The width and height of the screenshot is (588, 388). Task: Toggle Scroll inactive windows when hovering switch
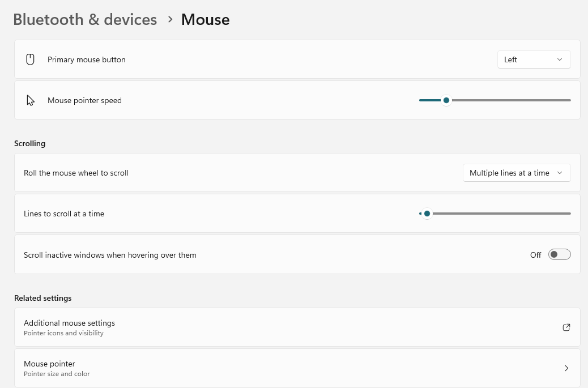[x=559, y=255]
